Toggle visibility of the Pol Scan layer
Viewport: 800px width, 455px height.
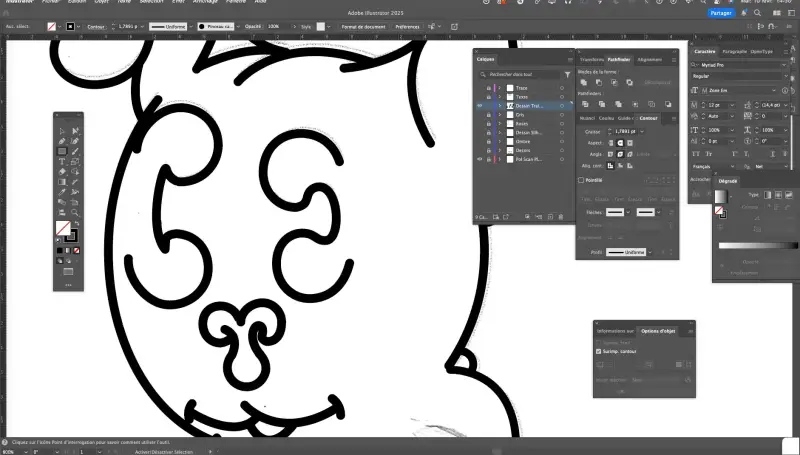[480, 159]
